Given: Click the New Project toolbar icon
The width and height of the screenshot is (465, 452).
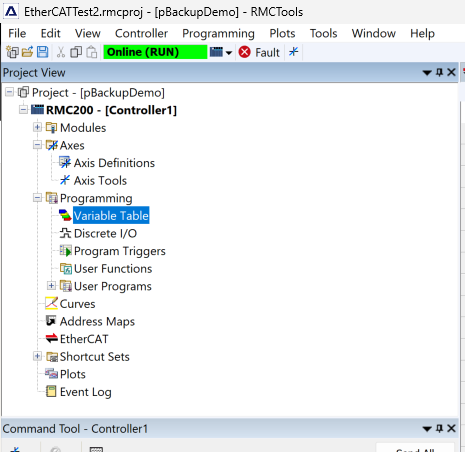Looking at the screenshot, I should pyautogui.click(x=12, y=52).
